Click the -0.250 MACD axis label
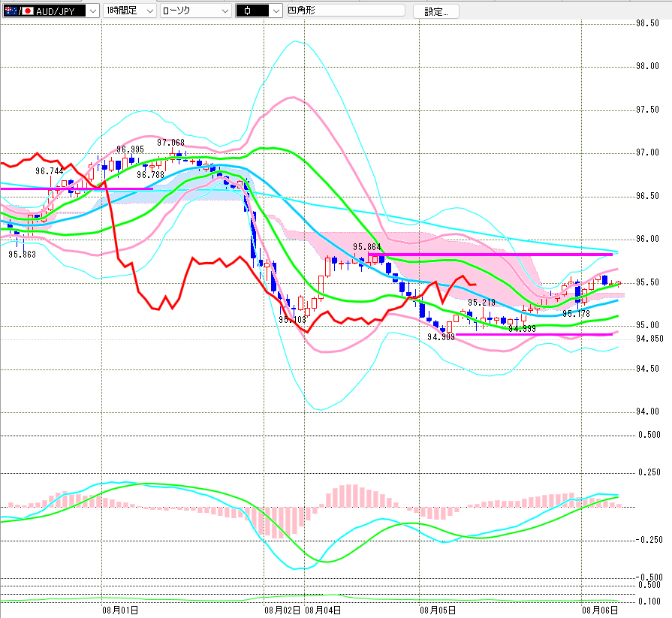This screenshot has height=618, width=672. (x=649, y=540)
